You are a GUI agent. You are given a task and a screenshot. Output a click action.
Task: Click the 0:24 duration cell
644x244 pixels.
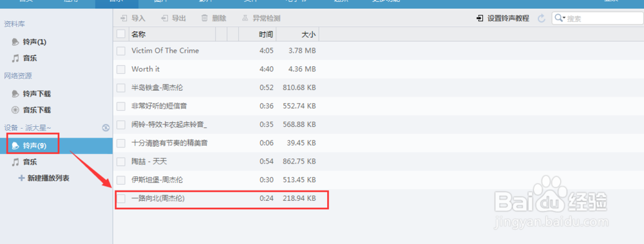pyautogui.click(x=267, y=198)
